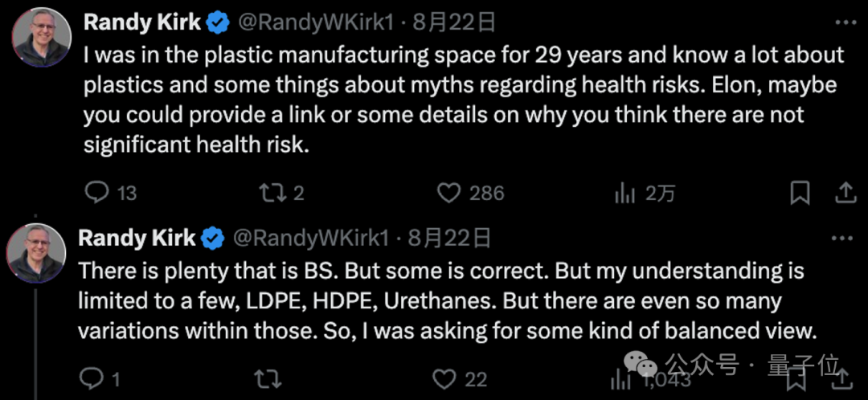Open Randy Kirk's profile picture on first tweet
Viewport: 868px width, 400px height.
tap(42, 38)
